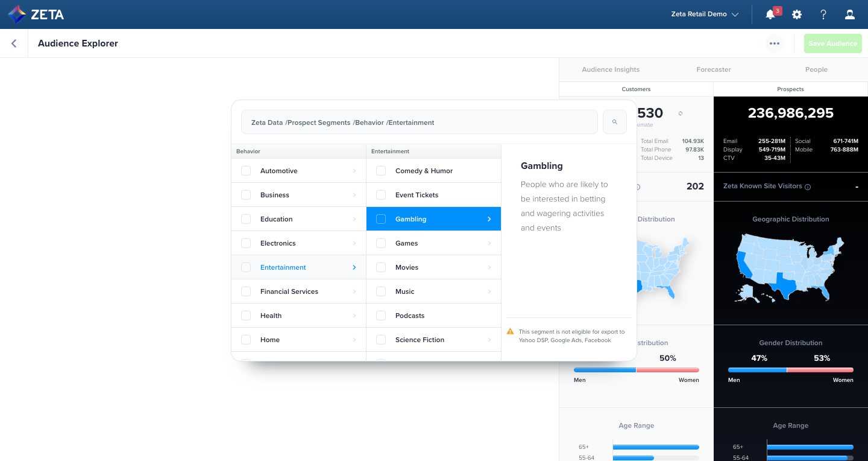Switch to the Forecaster tab
The image size is (868, 461).
pos(713,69)
